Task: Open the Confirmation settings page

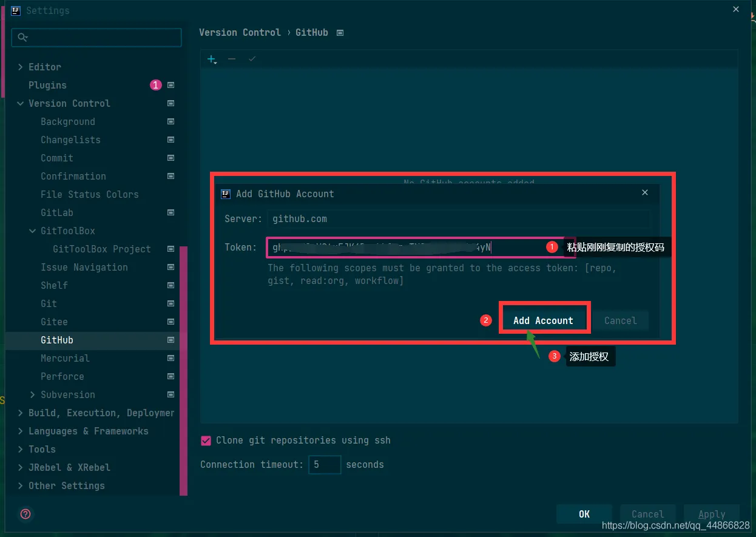Action: (x=73, y=176)
